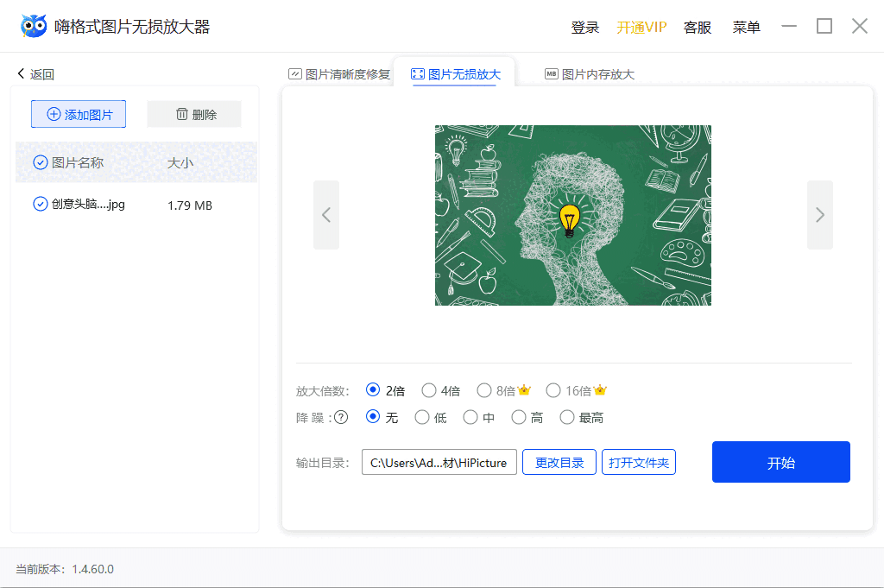
Task: Select the 16倍 VIP magnification option
Action: (552, 390)
